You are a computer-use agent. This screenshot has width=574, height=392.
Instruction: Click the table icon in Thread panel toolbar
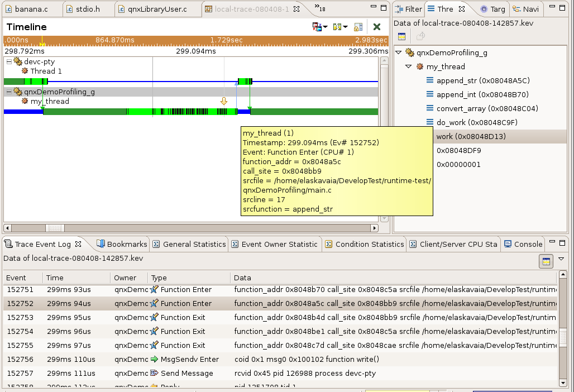(401, 36)
